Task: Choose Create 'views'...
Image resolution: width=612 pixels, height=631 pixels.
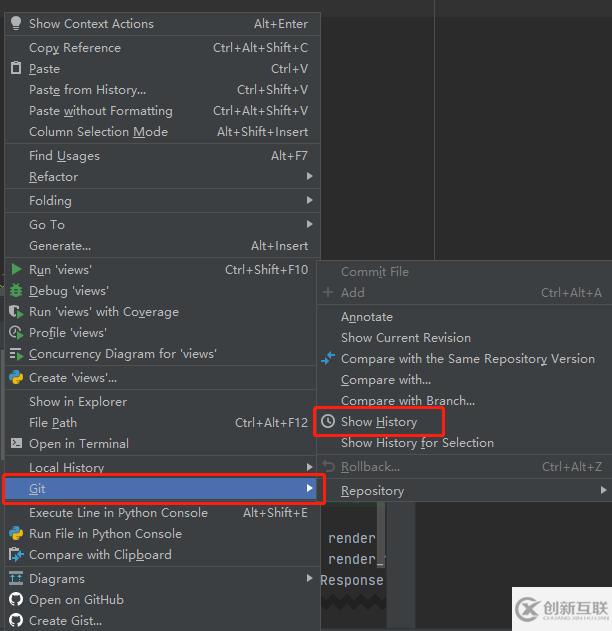Action: click(162, 378)
